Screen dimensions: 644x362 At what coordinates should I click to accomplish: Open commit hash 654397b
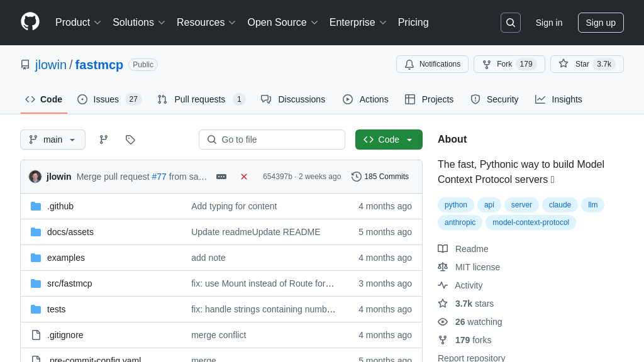tap(277, 177)
